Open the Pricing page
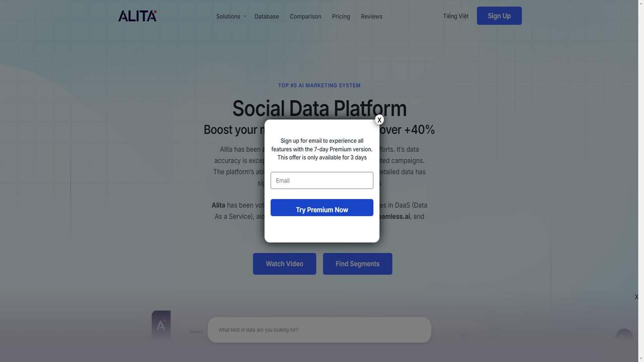 pos(341,17)
